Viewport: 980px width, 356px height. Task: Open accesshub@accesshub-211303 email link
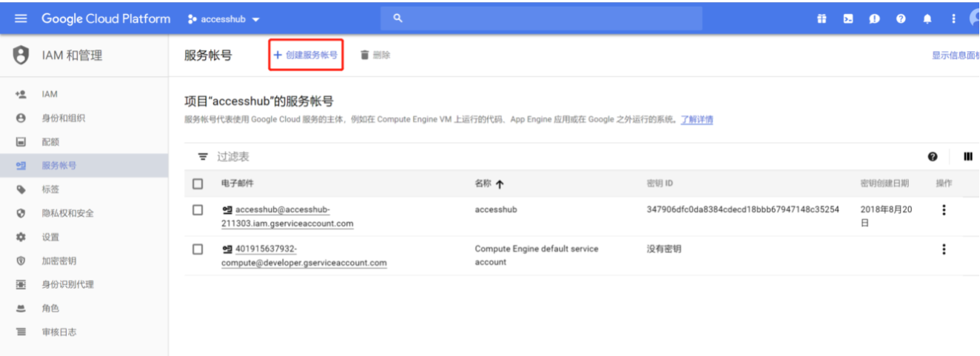[x=287, y=216]
